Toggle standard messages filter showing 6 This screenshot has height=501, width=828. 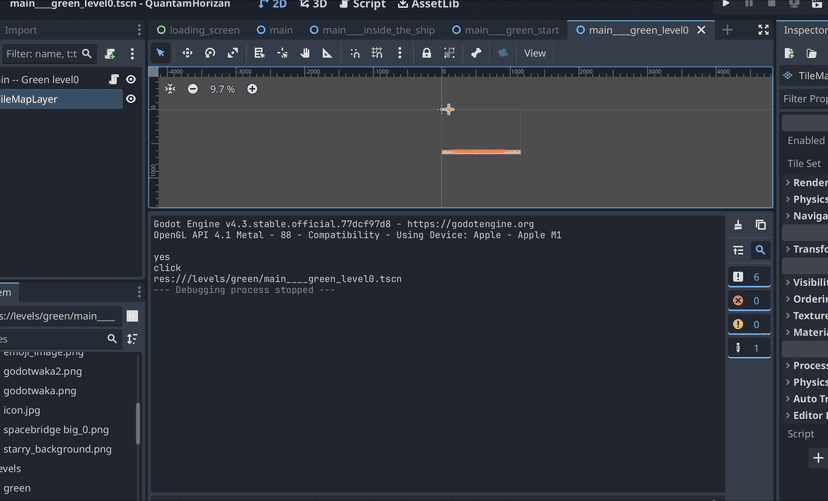(748, 277)
